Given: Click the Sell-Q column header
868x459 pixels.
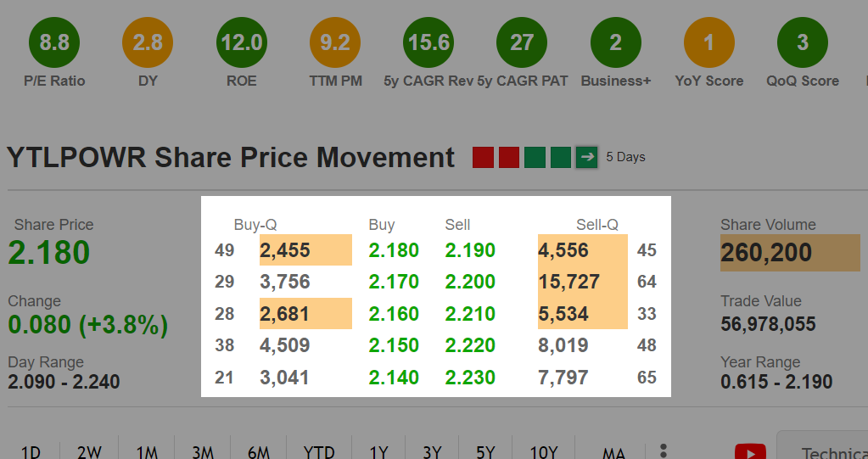Looking at the screenshot, I should click(597, 225).
